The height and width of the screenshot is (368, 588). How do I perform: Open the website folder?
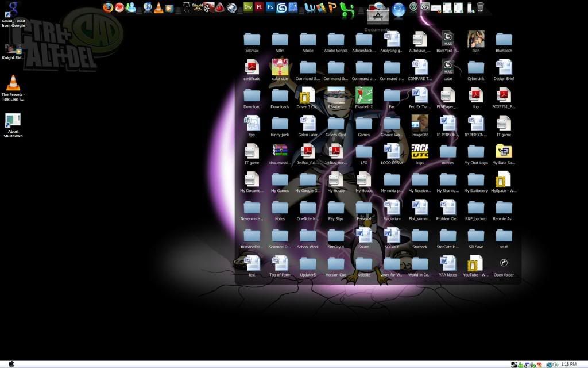tap(363, 267)
